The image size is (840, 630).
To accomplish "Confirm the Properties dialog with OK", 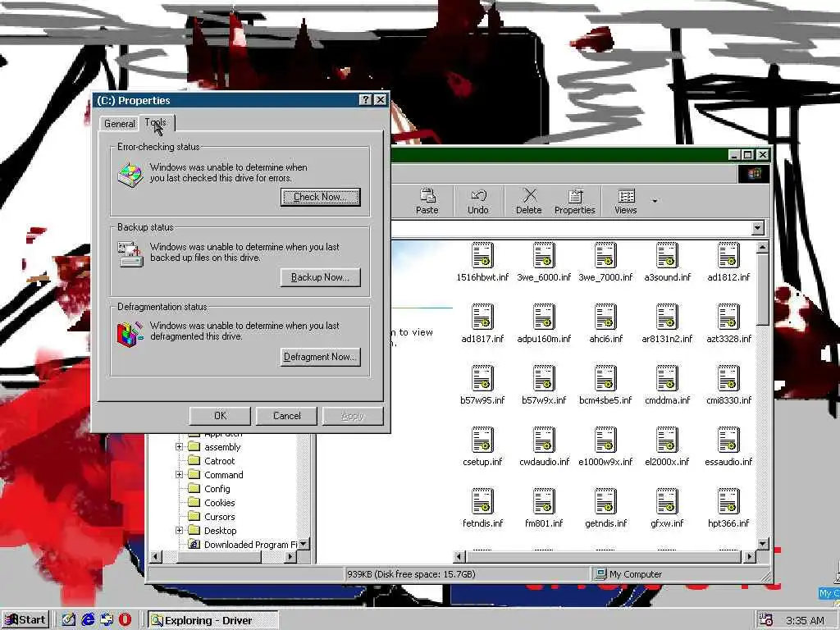I will click(220, 416).
